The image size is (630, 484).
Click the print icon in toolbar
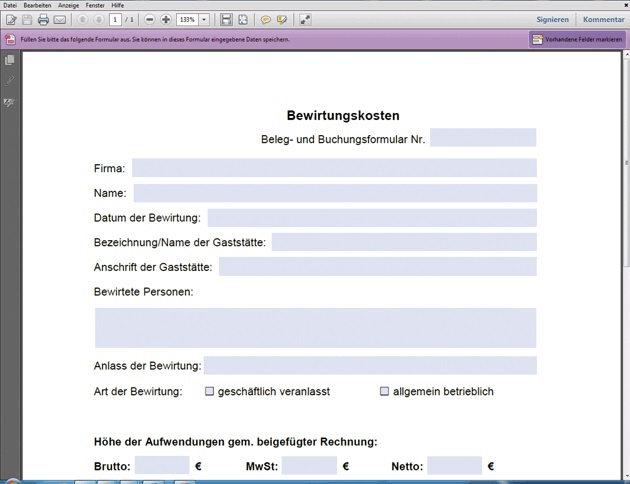[43, 20]
